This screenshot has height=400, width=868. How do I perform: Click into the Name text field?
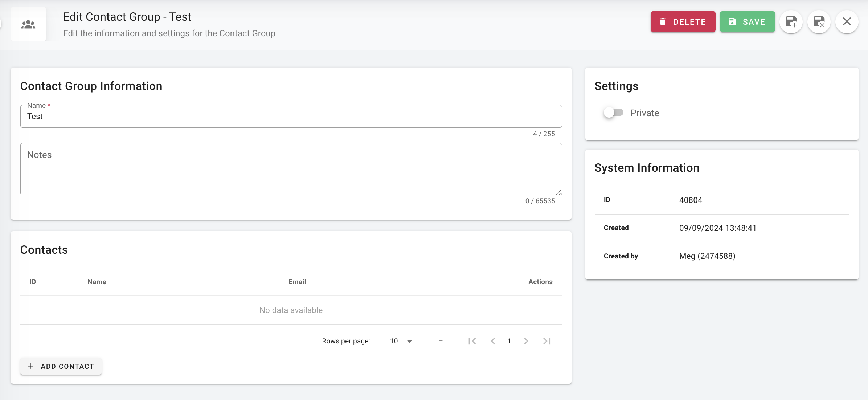pyautogui.click(x=290, y=117)
